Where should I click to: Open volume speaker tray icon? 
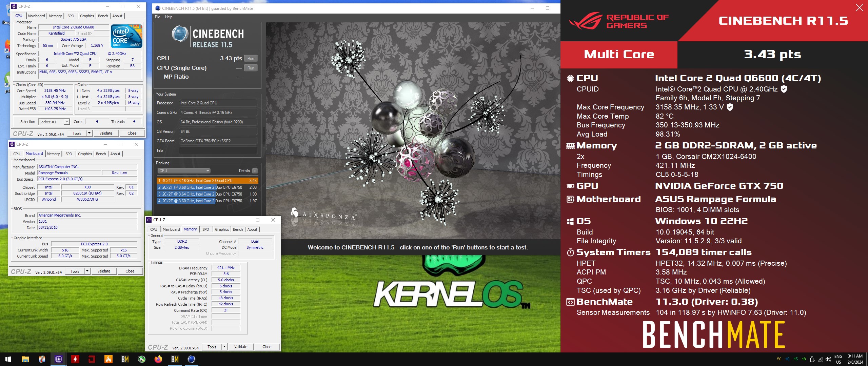(x=828, y=359)
